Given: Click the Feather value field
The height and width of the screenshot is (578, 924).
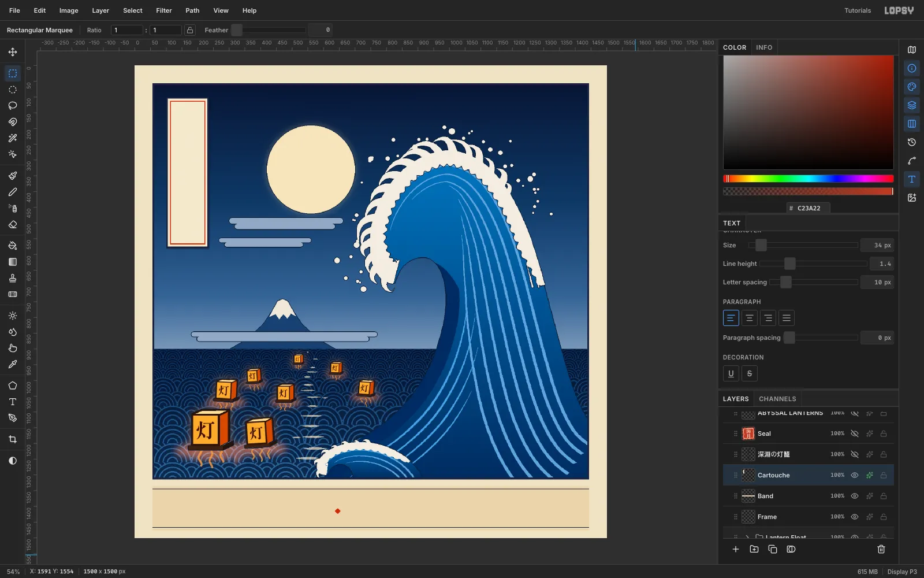Looking at the screenshot, I should [321, 30].
